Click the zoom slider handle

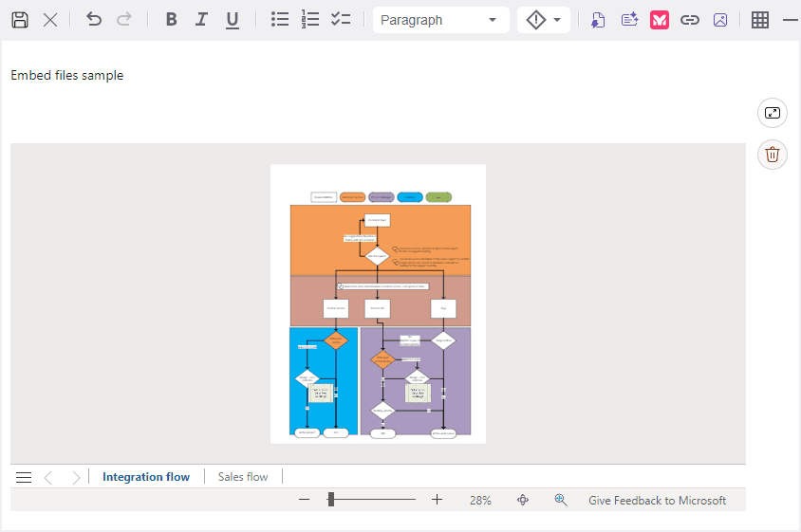331,500
